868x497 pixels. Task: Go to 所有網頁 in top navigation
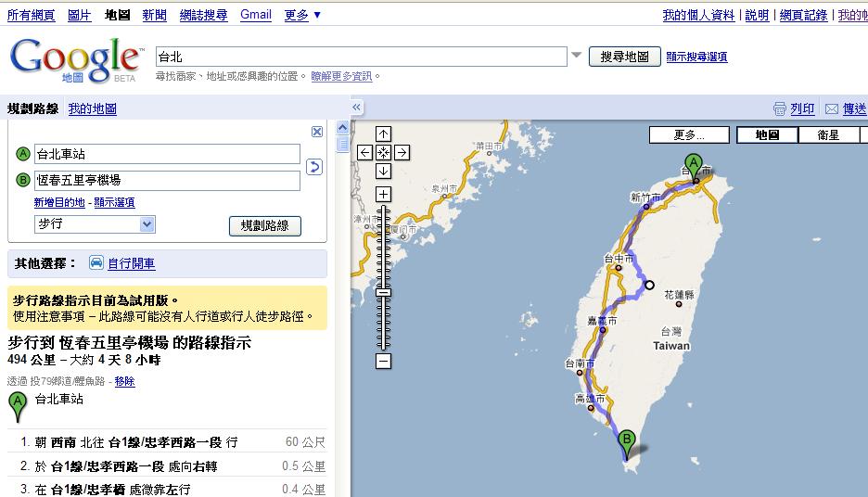pos(31,15)
